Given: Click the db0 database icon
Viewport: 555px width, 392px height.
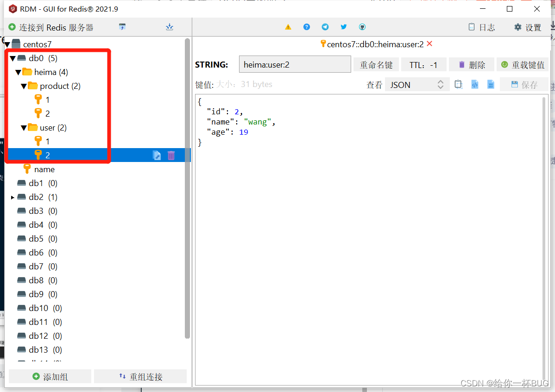Looking at the screenshot, I should coord(22,58).
